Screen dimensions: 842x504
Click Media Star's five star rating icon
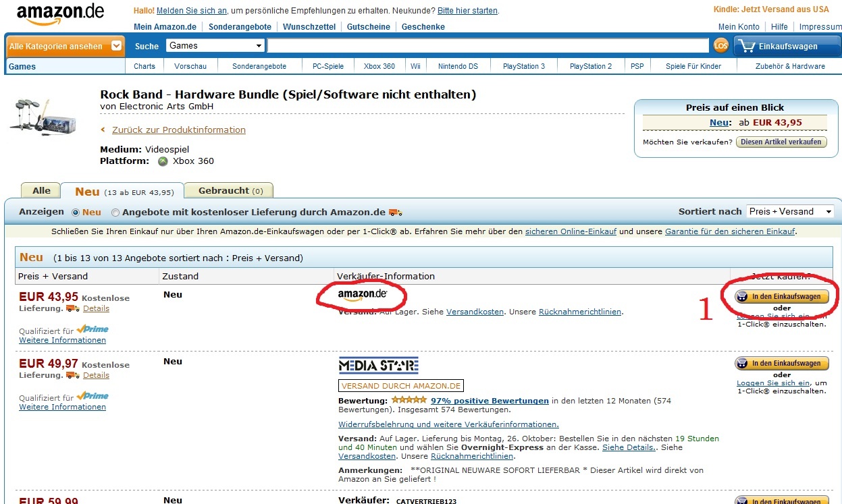click(409, 400)
